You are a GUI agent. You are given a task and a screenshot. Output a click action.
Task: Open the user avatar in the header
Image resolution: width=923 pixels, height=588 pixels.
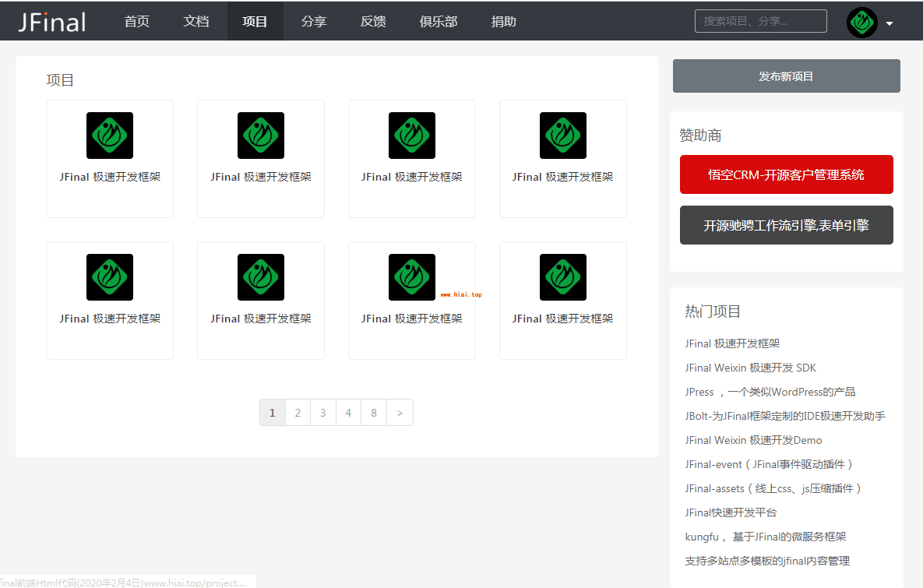[861, 23]
